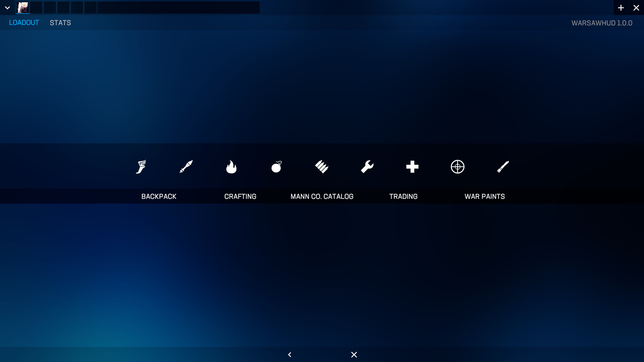Open the Mann Co. Catalog
Screen dimensions: 644x362
point(322,196)
